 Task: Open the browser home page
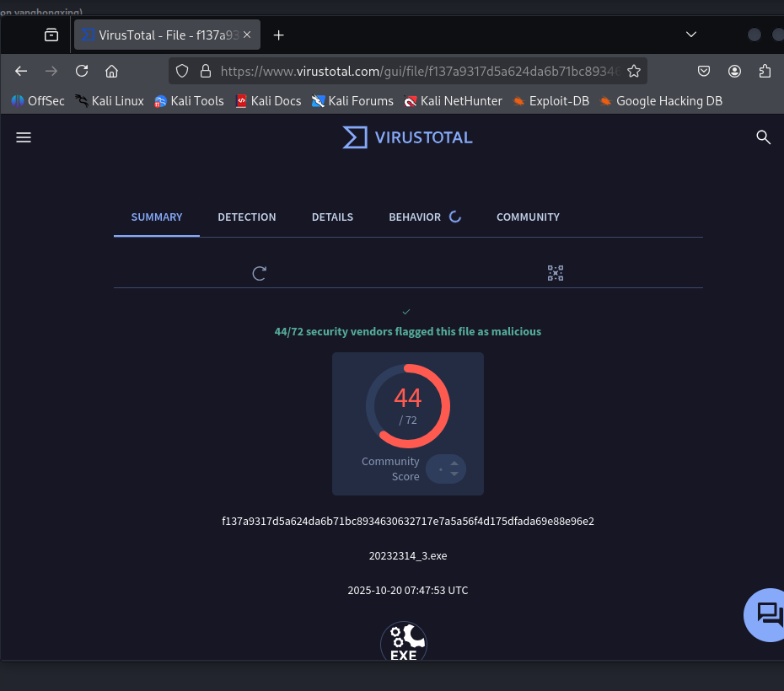(111, 71)
